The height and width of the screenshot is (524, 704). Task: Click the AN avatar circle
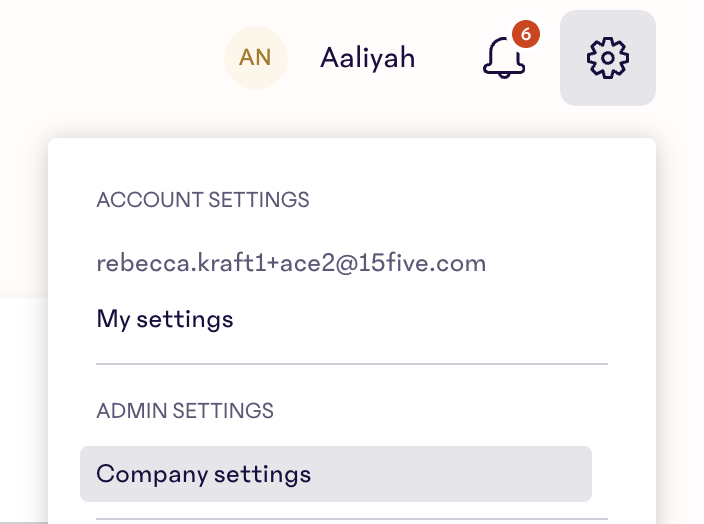click(255, 58)
